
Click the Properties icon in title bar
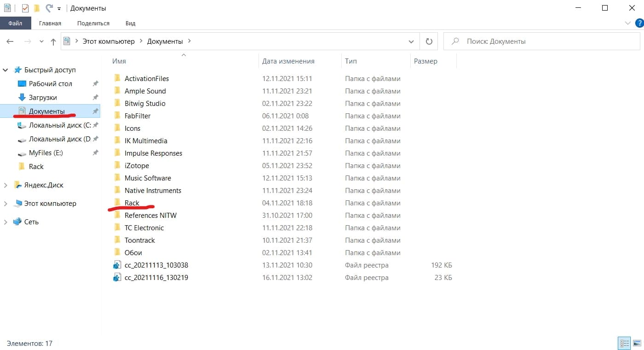tap(25, 8)
